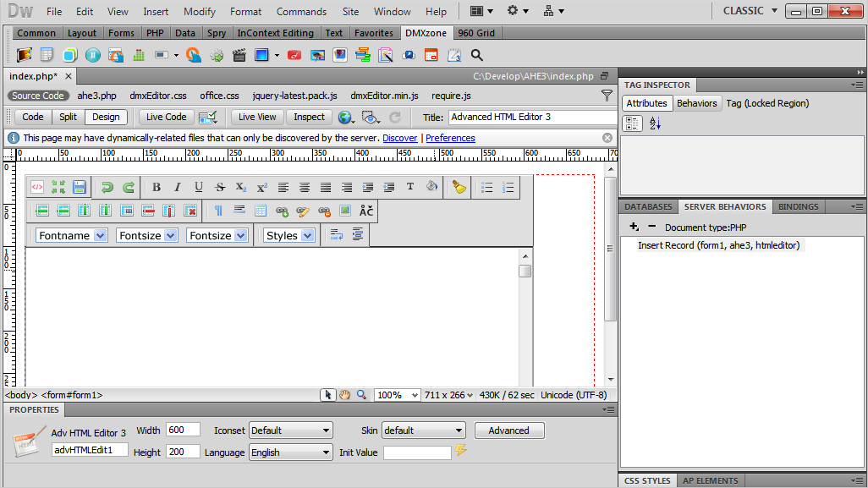The image size is (868, 488).
Task: Open the Skin dropdown
Action: click(x=424, y=430)
